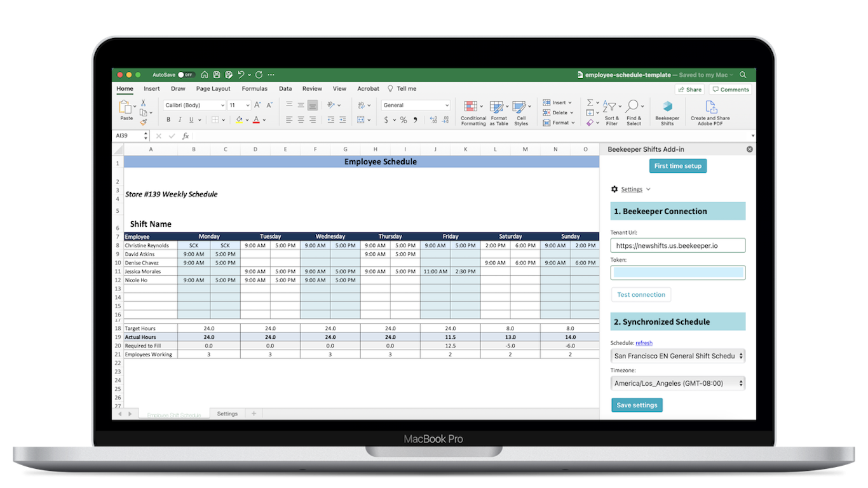Open the Formulas tab
Screen dimensions: 868x488
[254, 89]
